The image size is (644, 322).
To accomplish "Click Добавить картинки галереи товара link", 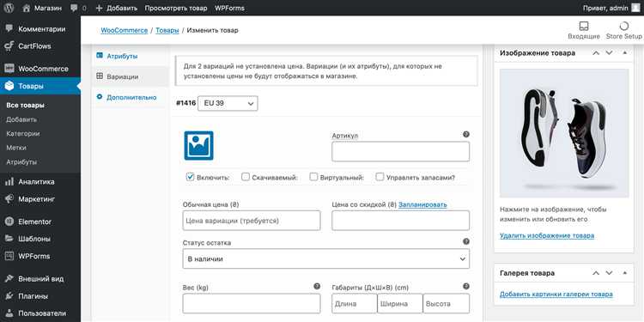I will pyautogui.click(x=556, y=294).
